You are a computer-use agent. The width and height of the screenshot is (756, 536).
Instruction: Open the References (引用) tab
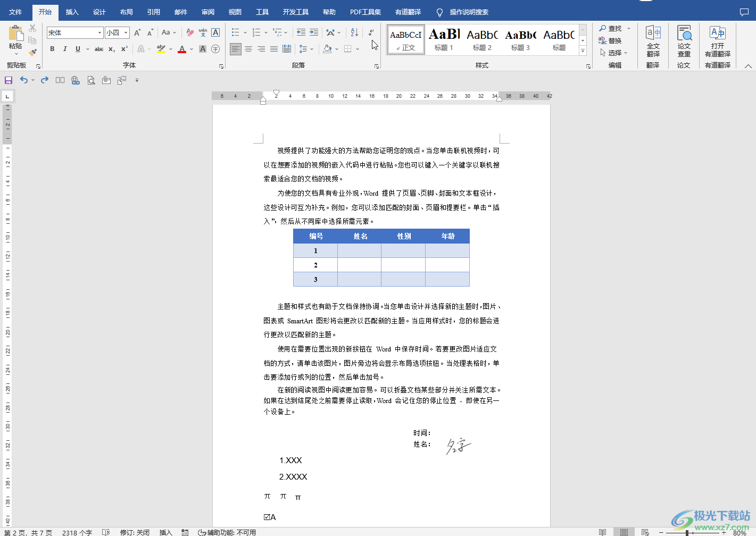(x=153, y=12)
